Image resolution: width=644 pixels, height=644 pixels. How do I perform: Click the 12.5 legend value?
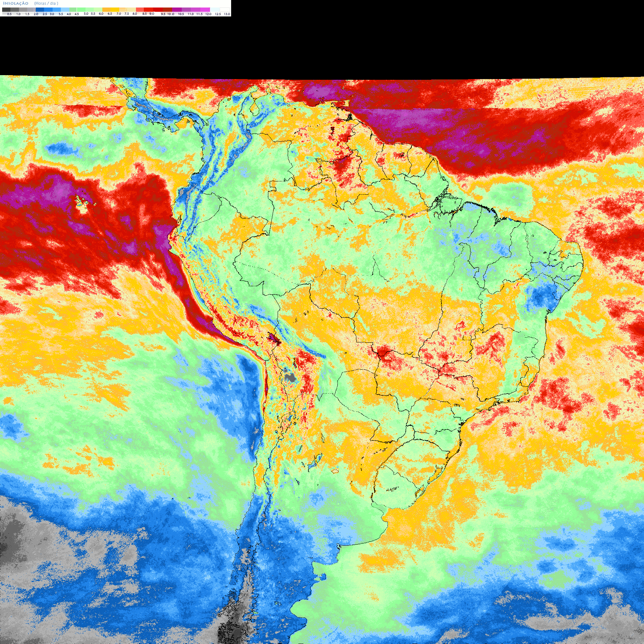click(x=218, y=14)
